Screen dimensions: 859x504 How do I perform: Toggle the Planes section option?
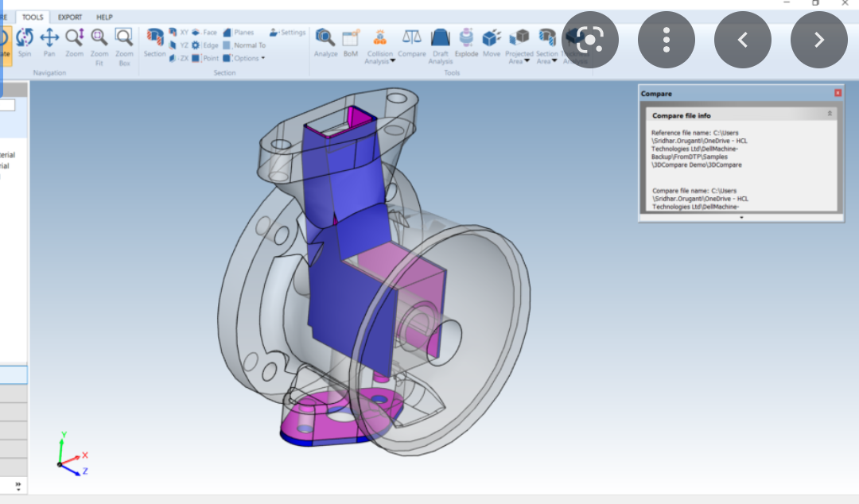tap(239, 33)
